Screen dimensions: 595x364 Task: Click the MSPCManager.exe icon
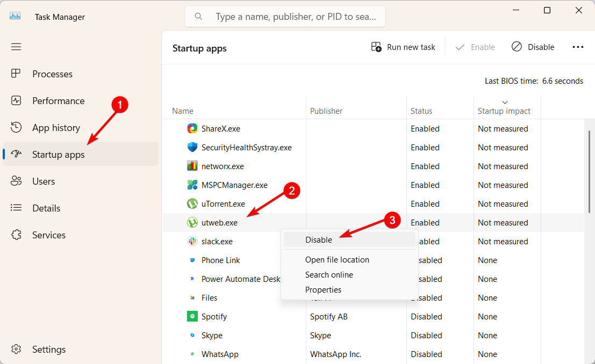192,185
